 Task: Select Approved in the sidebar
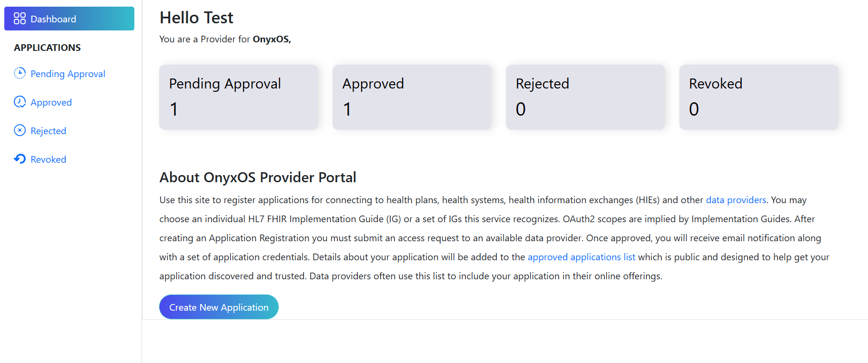coord(51,102)
